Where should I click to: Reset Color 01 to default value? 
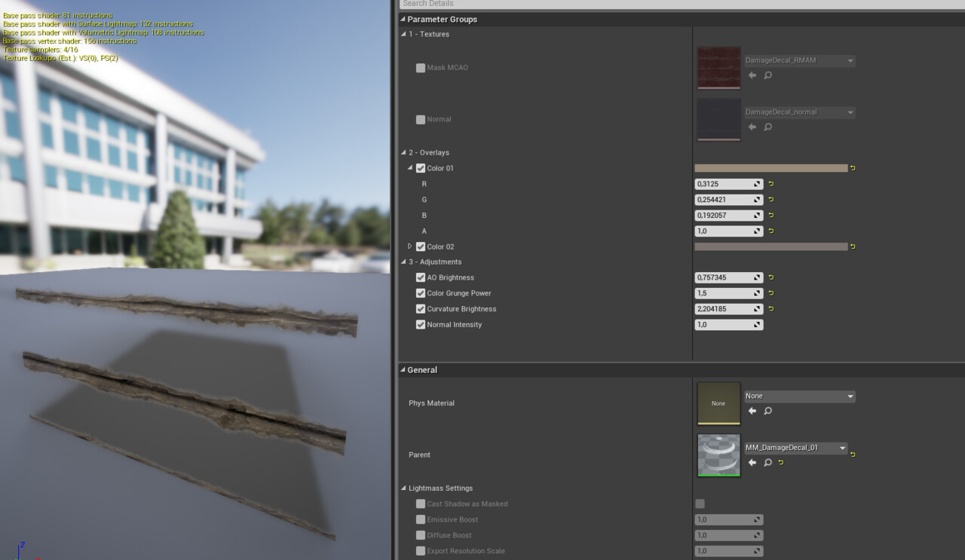click(853, 168)
